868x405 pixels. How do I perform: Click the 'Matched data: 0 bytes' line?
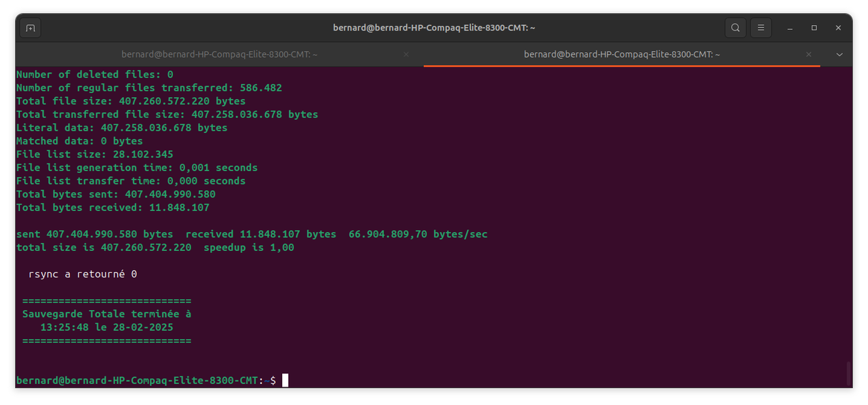[79, 141]
